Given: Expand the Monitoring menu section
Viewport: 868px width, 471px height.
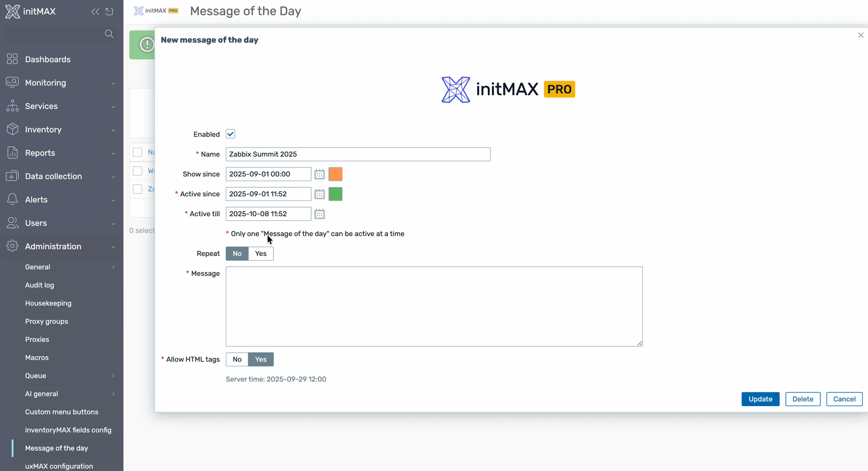Looking at the screenshot, I should click(113, 83).
